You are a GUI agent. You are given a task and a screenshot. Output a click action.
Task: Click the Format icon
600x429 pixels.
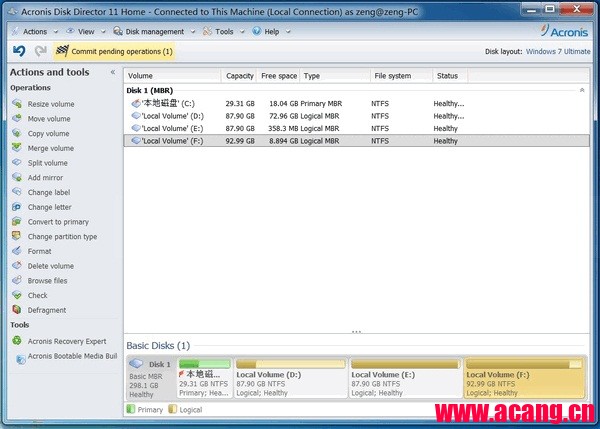[17, 251]
